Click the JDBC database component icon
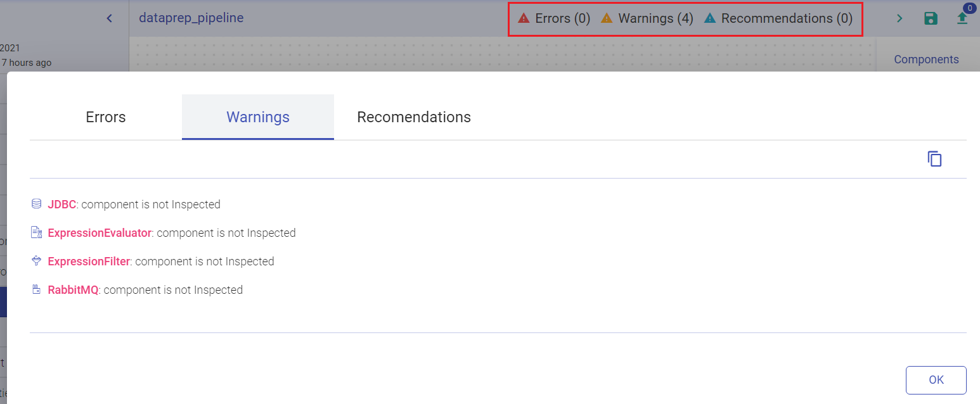 37,204
